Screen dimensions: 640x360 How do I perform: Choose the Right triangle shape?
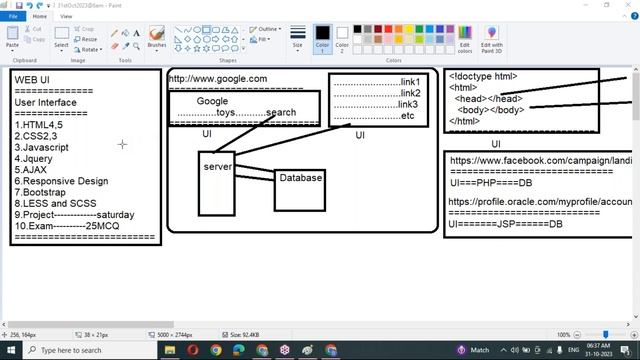tap(178, 39)
